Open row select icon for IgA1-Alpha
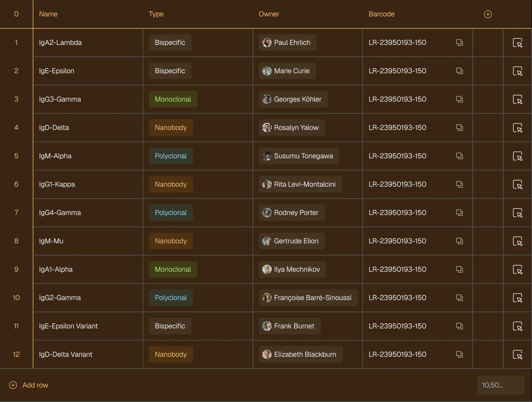The width and height of the screenshot is (532, 402). pyautogui.click(x=518, y=270)
